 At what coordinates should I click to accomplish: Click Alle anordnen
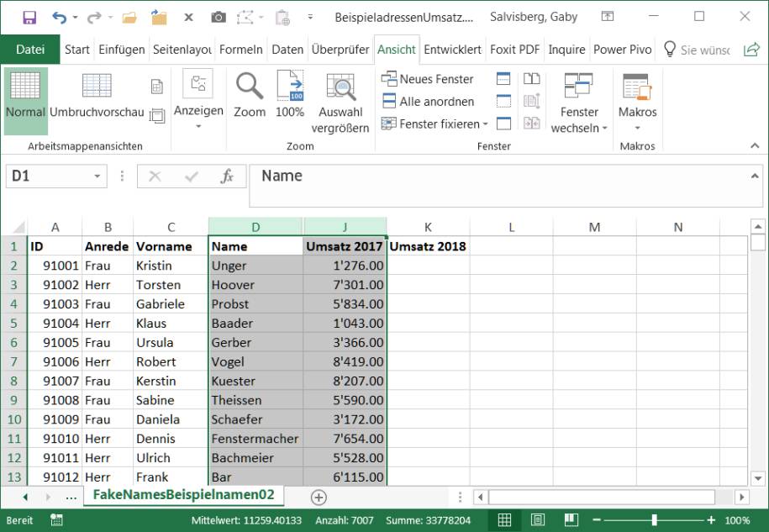pyautogui.click(x=428, y=102)
